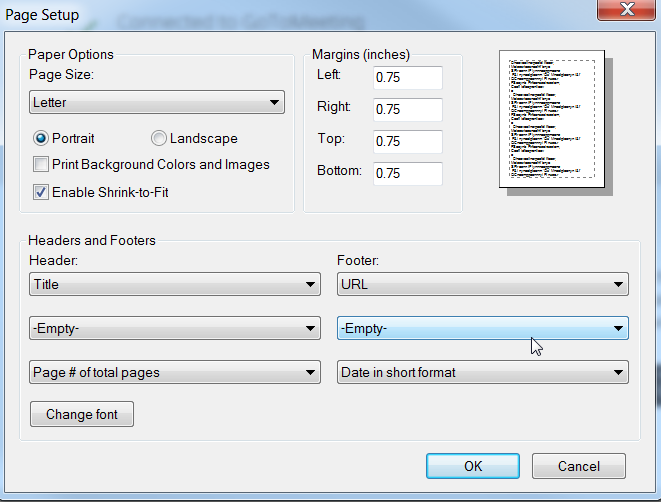
Task: Open the Page # of total pages dropdown
Action: click(x=175, y=372)
